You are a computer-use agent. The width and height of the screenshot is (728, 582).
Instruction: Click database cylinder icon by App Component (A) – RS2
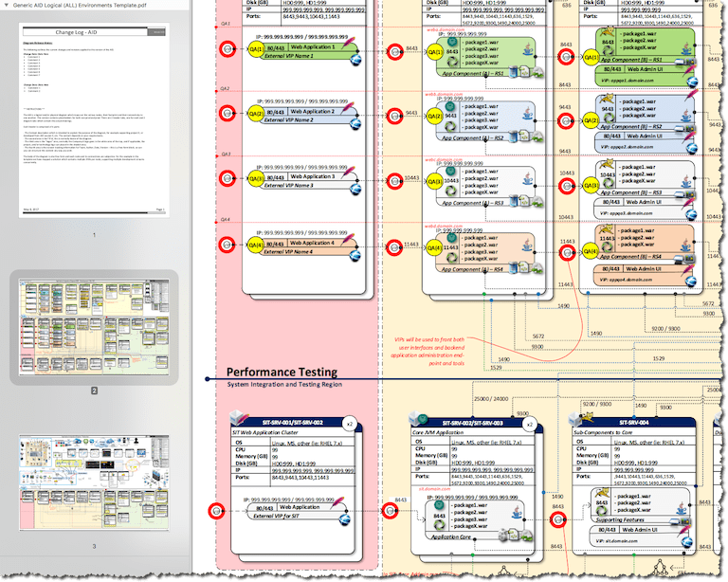pos(514,136)
